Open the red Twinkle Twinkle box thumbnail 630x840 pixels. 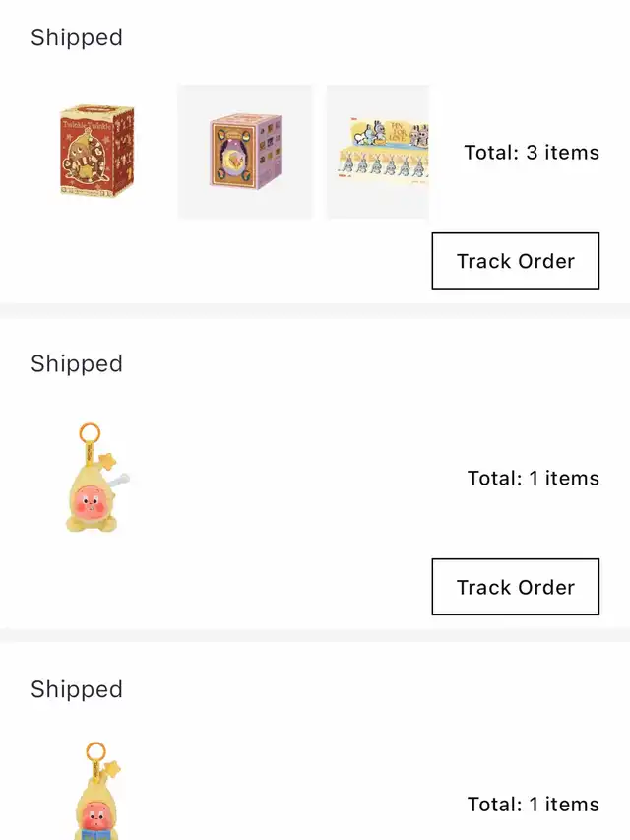[x=96, y=152]
